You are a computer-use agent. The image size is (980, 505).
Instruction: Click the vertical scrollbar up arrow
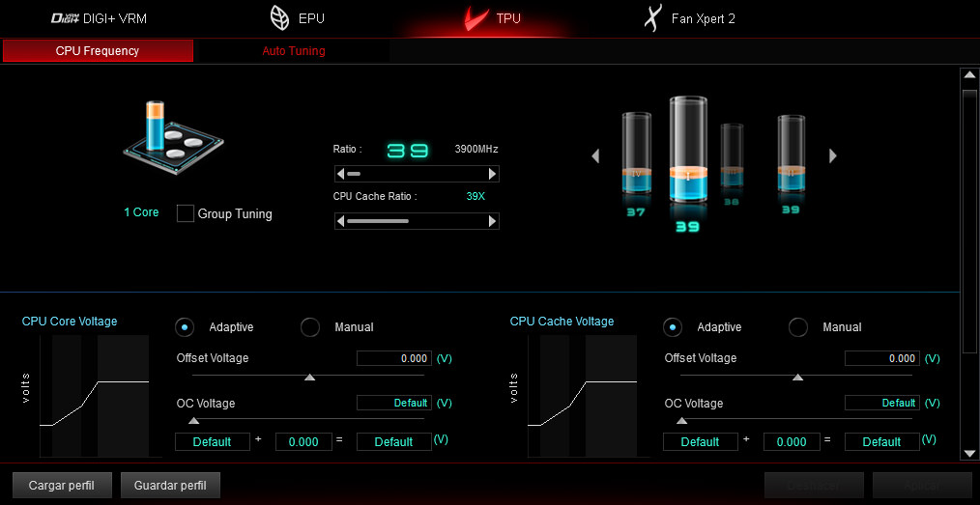click(969, 75)
